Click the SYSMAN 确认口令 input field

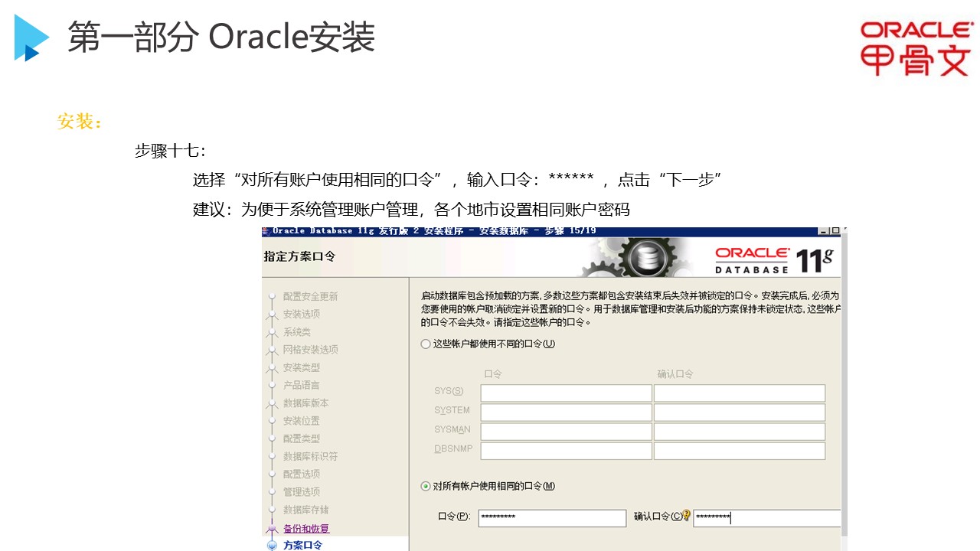point(740,431)
